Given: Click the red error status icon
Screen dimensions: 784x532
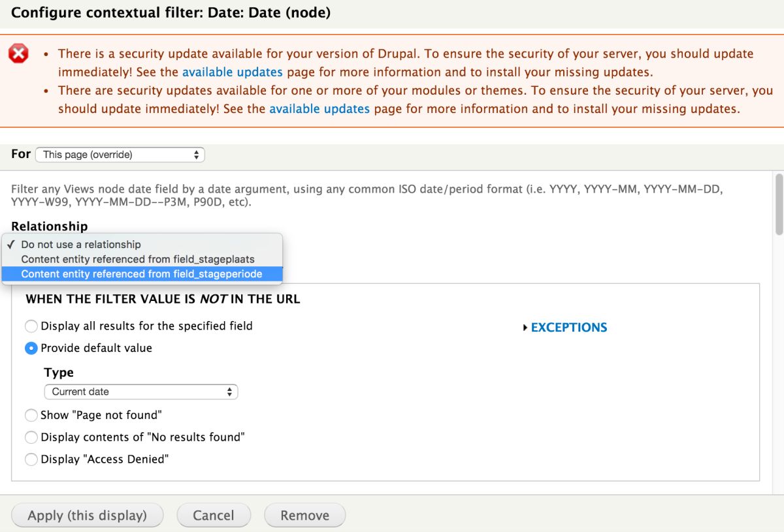Looking at the screenshot, I should tap(18, 54).
